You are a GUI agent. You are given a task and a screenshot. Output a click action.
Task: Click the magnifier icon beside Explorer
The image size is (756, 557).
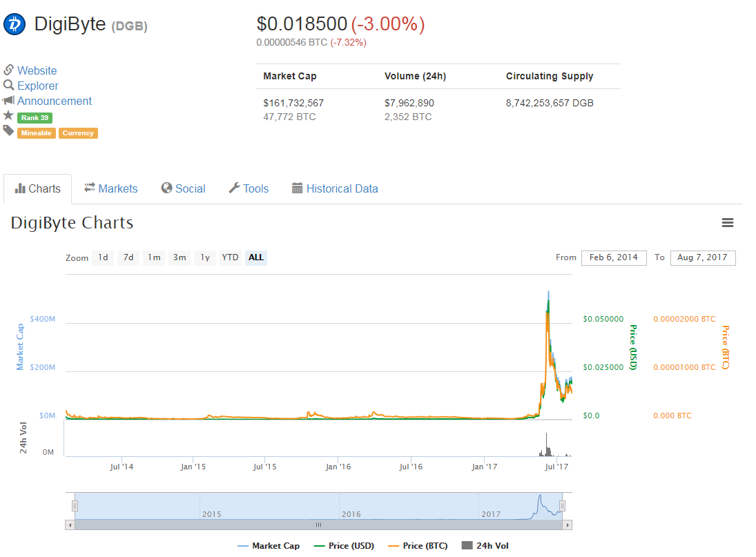[x=9, y=86]
